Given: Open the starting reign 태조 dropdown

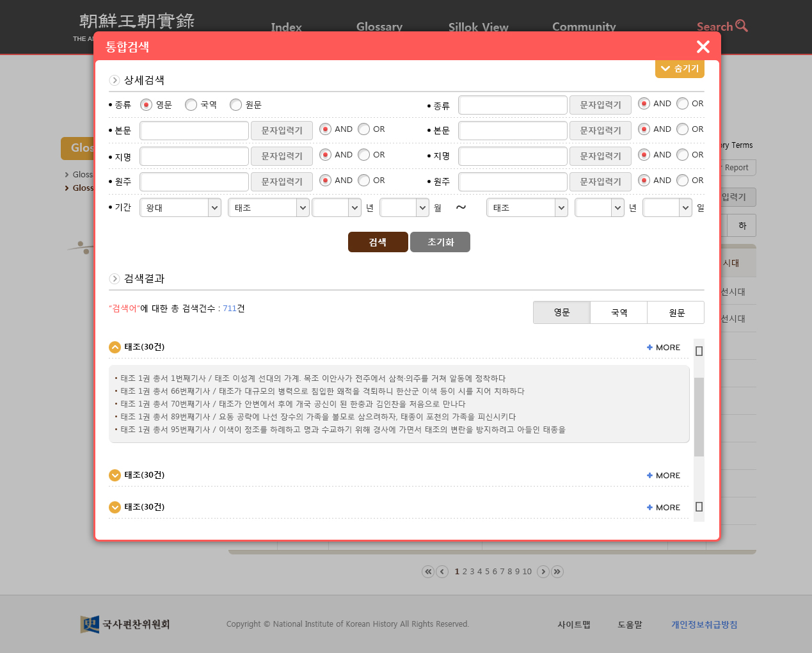Looking at the screenshot, I should (x=268, y=207).
